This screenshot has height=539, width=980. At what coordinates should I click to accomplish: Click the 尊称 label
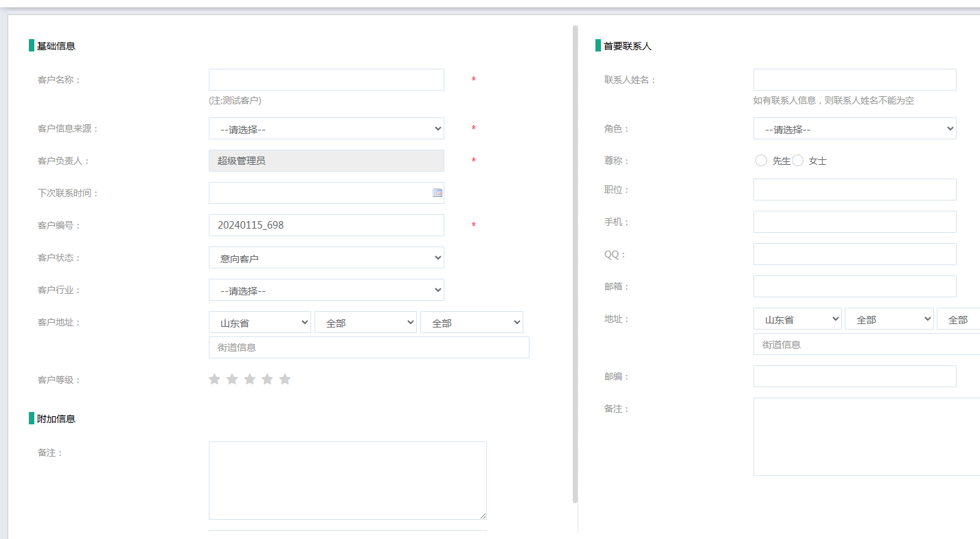pyautogui.click(x=617, y=161)
